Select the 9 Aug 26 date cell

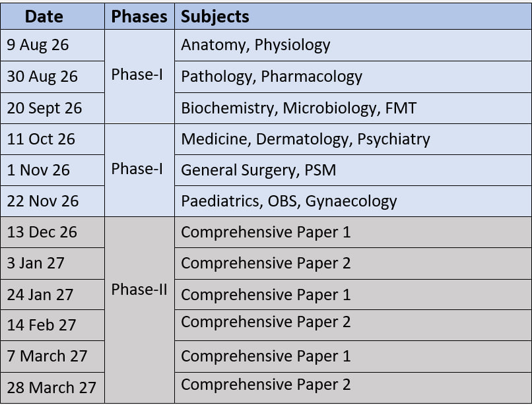point(53,45)
